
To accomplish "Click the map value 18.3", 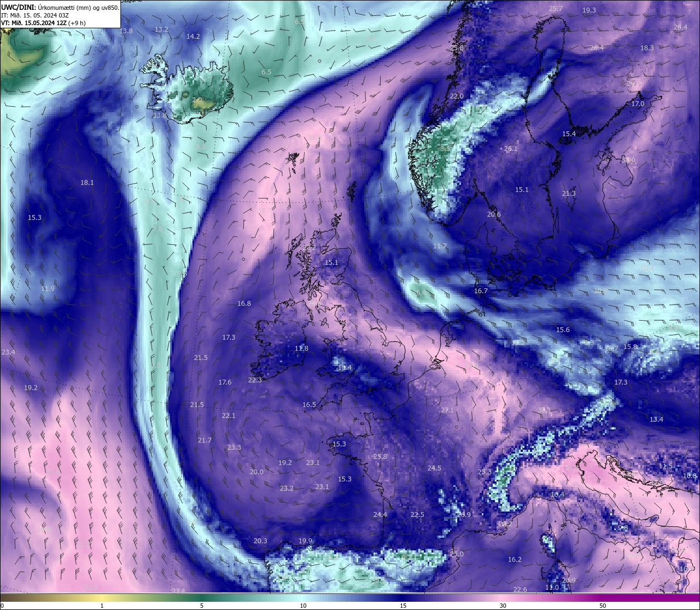I will (647, 48).
